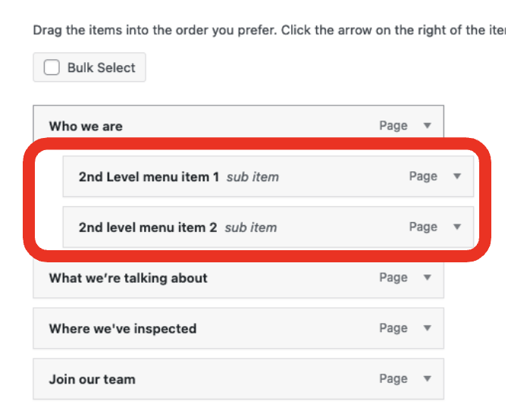Select '2nd level menu item 2' title

tap(148, 227)
